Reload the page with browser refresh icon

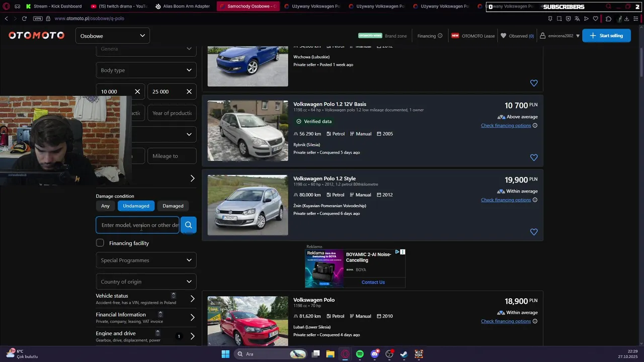coord(24,19)
